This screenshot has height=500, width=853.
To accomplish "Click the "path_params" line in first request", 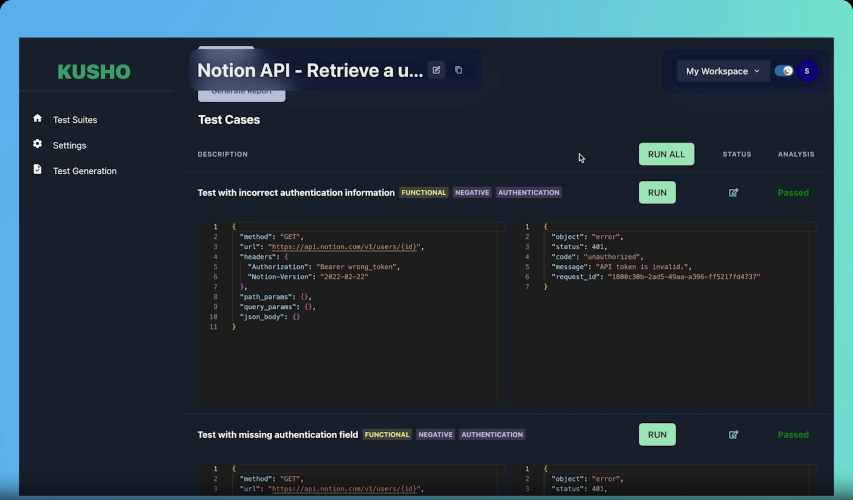I will pos(276,297).
